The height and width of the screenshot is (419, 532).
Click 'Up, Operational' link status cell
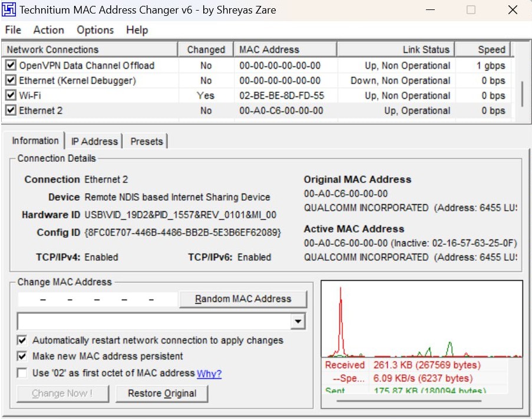[417, 111]
